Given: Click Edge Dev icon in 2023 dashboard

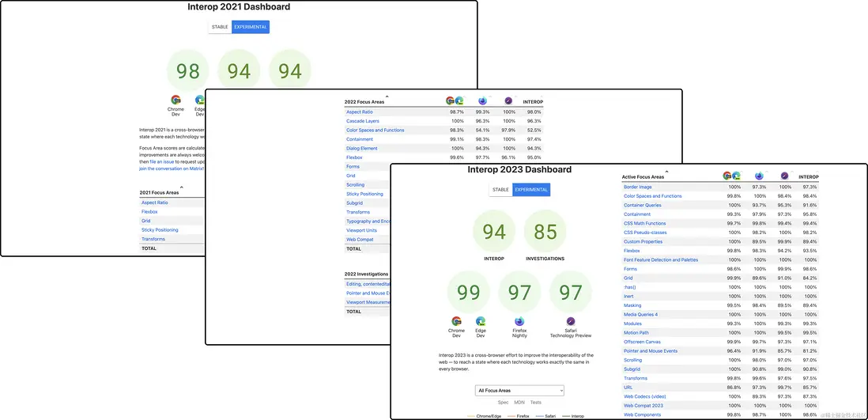Looking at the screenshot, I should [481, 321].
